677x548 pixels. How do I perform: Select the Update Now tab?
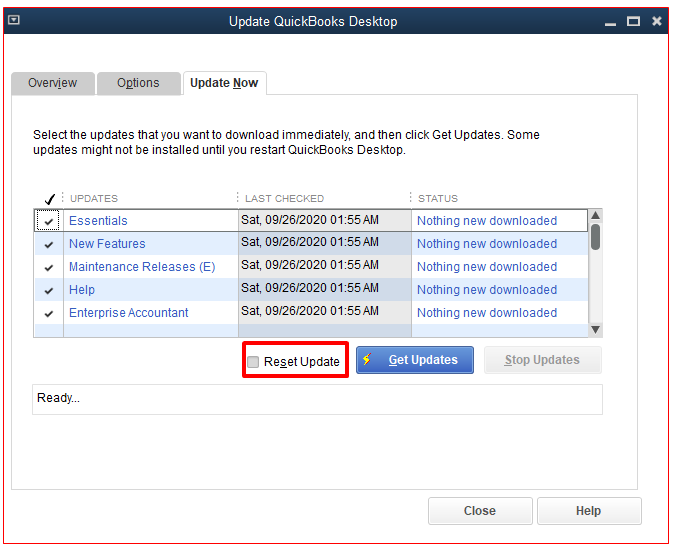tap(225, 83)
